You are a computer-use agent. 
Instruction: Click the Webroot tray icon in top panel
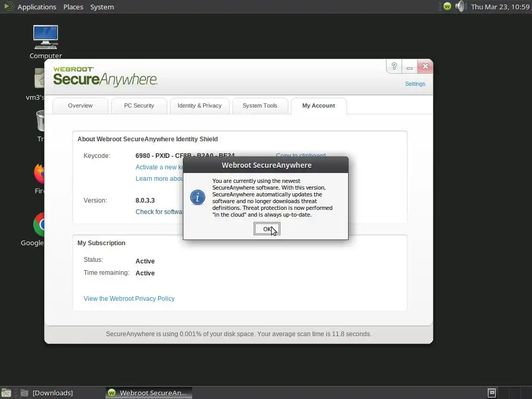tap(447, 6)
